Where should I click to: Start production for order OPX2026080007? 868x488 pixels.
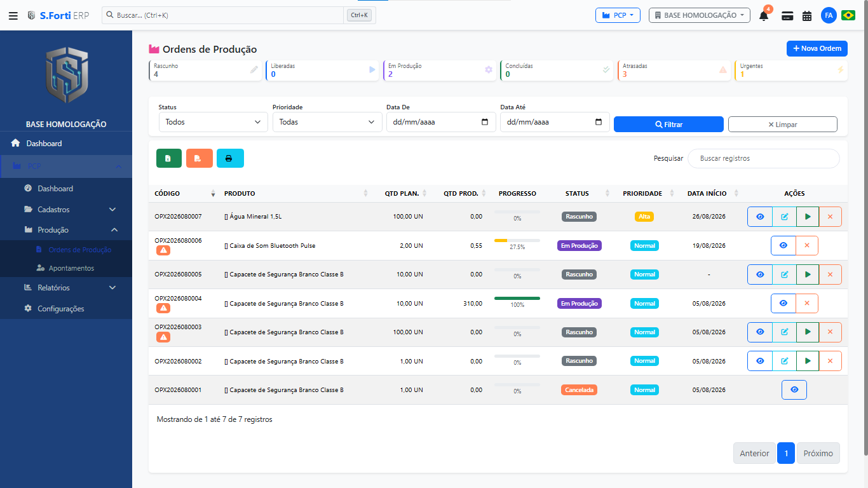[x=808, y=217]
